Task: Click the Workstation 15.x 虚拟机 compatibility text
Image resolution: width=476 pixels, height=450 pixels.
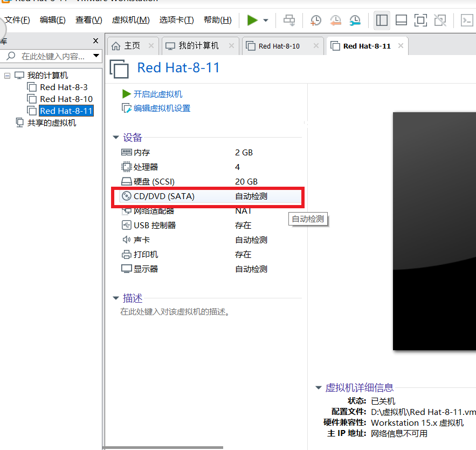Action: tap(417, 422)
